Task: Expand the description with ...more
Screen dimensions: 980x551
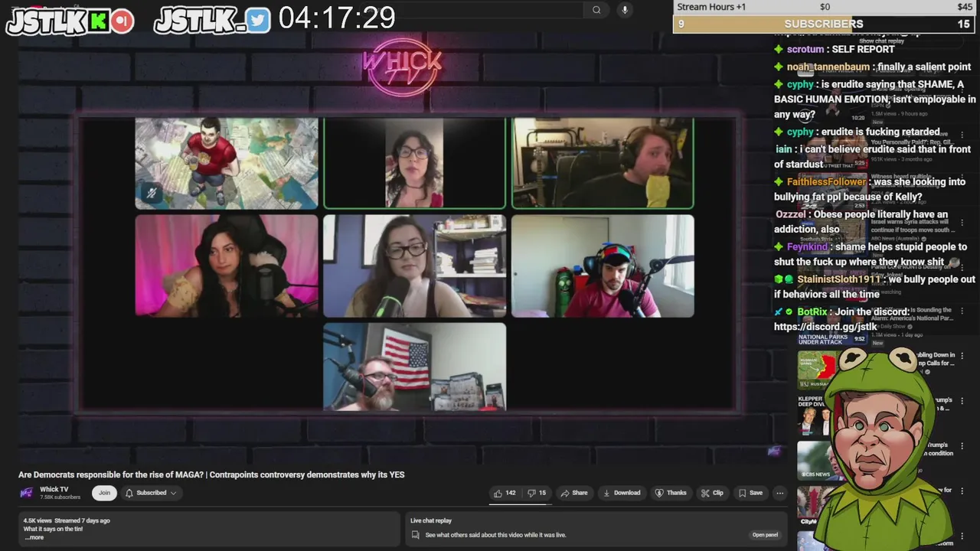Action: (34, 537)
